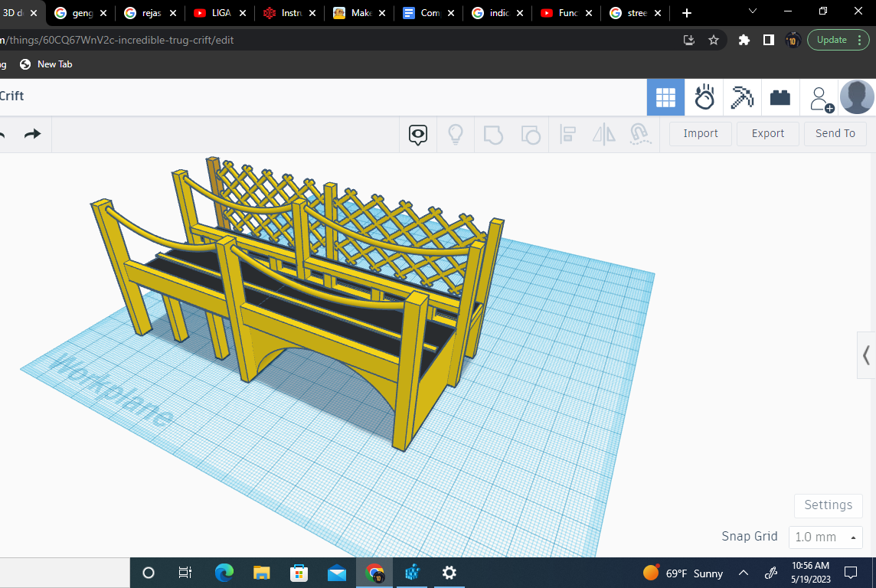Show hidden taskbar icons with the chevron
The width and height of the screenshot is (876, 588).
[x=743, y=573]
